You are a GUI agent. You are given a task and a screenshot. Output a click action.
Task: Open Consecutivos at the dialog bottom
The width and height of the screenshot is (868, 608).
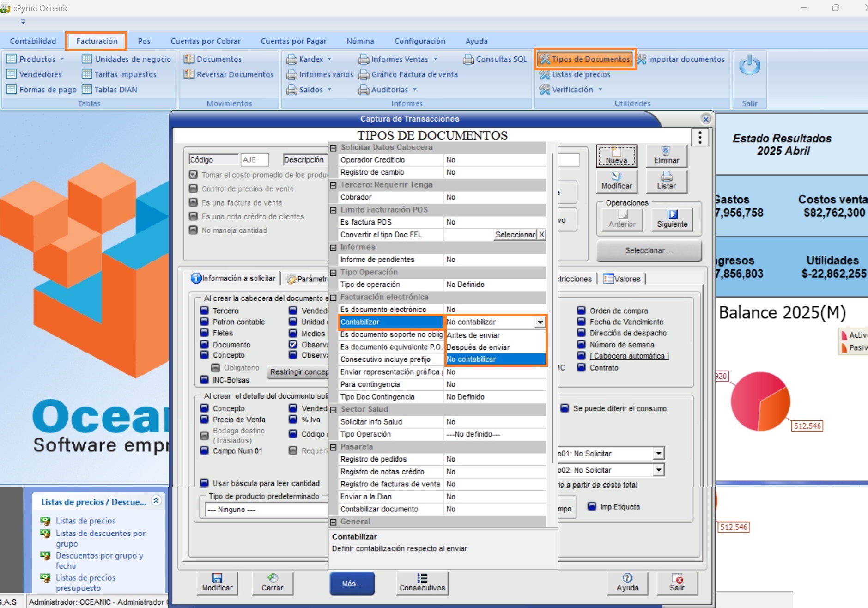(422, 583)
